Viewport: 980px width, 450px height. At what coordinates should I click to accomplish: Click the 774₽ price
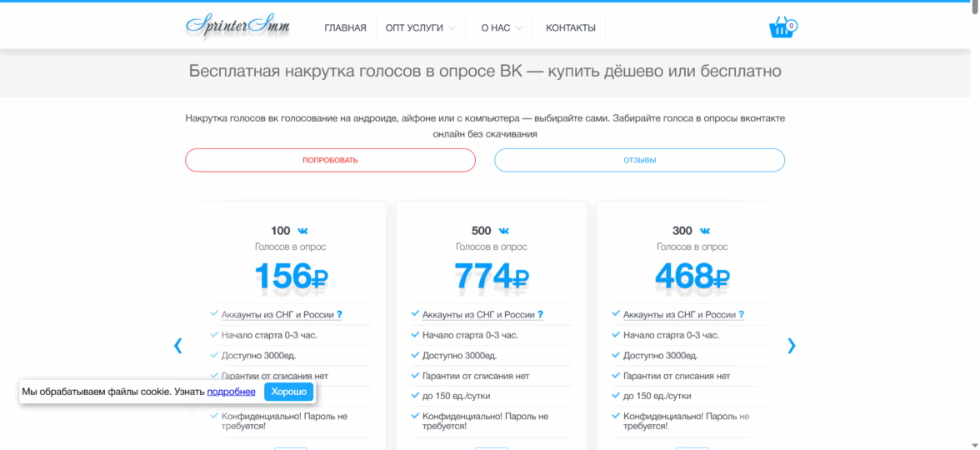pos(492,276)
